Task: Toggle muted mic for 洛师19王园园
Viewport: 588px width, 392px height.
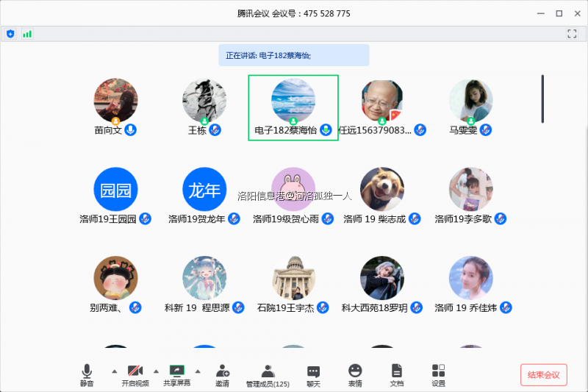Action: (x=145, y=218)
